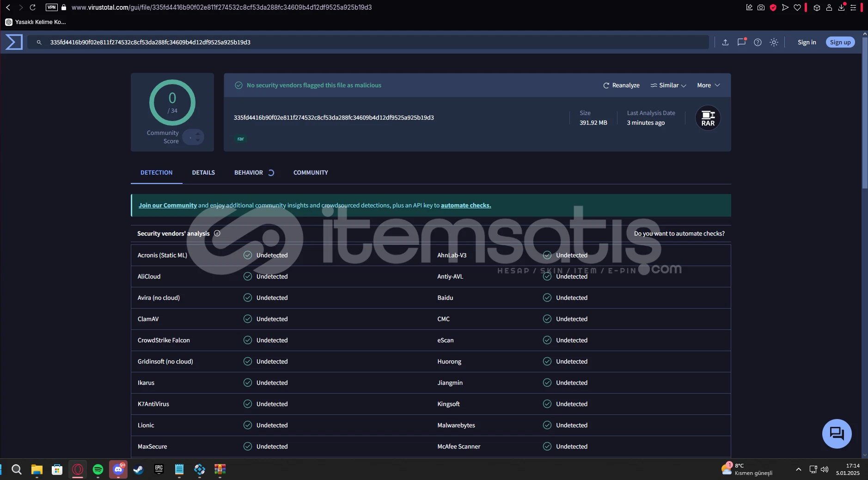
Task: Open WinRAR from the taskbar
Action: tap(220, 469)
